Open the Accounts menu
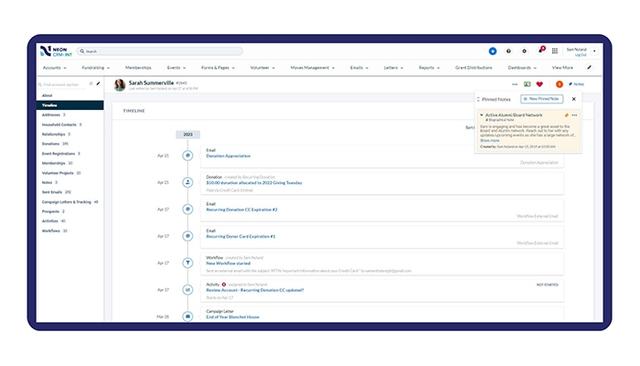This screenshot has height=366, width=640. pos(55,68)
